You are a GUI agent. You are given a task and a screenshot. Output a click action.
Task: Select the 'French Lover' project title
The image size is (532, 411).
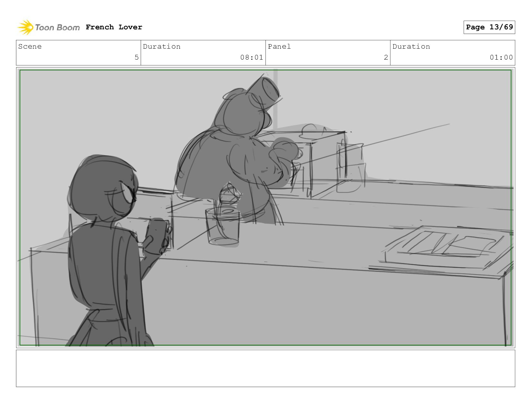tap(114, 27)
